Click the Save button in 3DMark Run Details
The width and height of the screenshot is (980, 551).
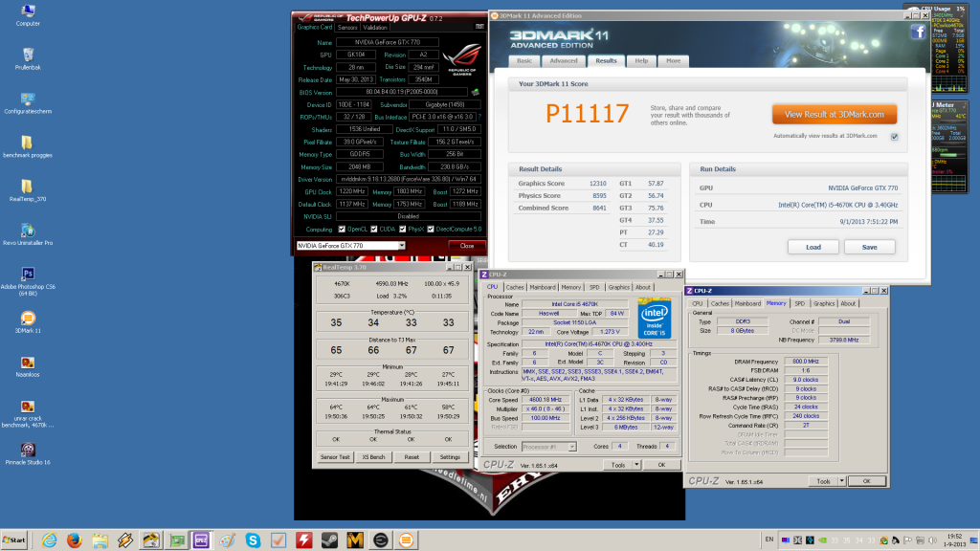point(869,247)
